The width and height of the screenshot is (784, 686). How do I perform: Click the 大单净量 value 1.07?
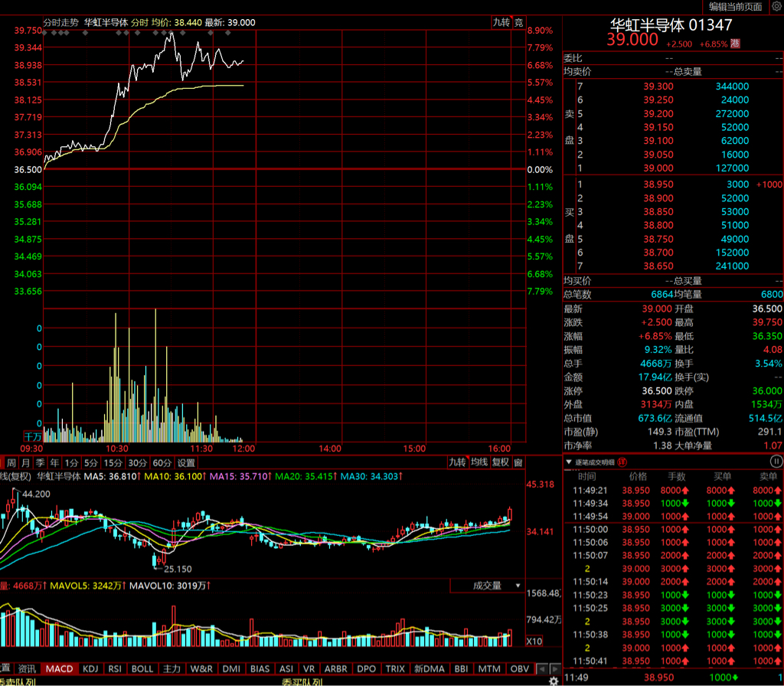click(773, 446)
